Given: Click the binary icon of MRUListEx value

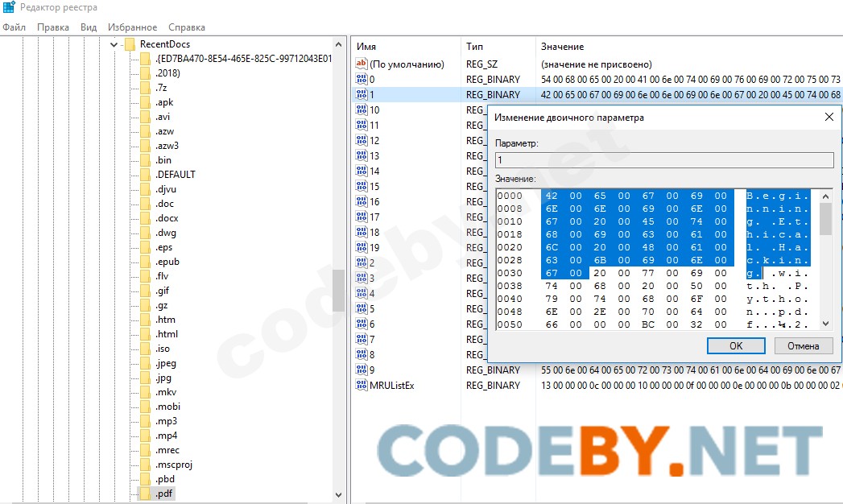Looking at the screenshot, I should (362, 386).
